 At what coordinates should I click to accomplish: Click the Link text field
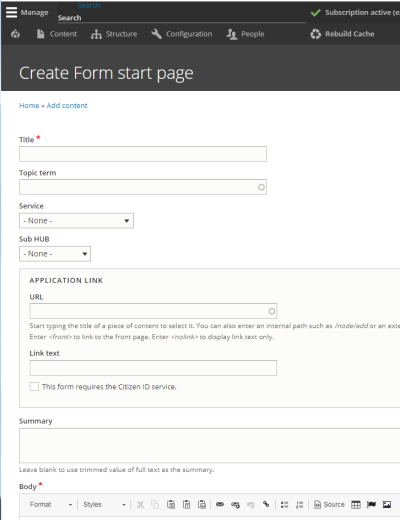pos(153,368)
